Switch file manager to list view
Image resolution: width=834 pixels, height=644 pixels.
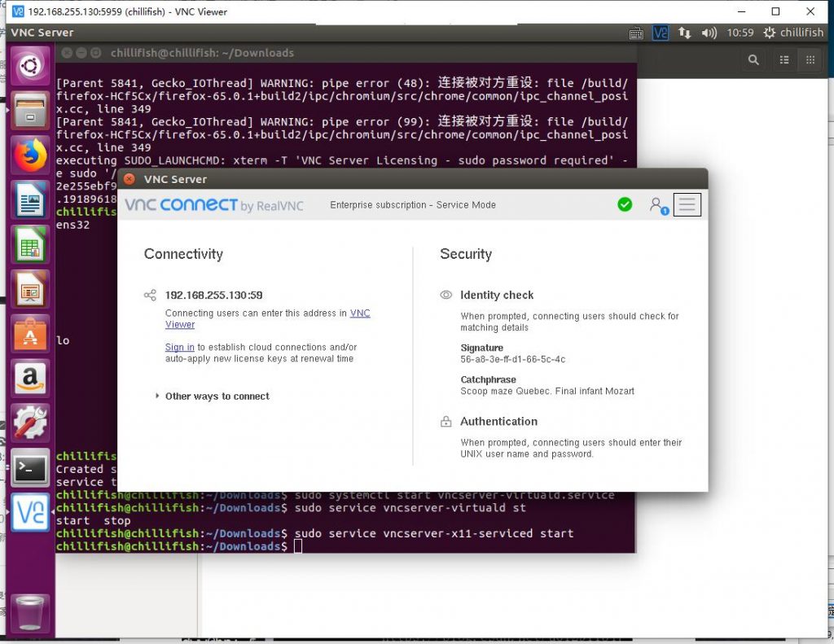point(784,60)
